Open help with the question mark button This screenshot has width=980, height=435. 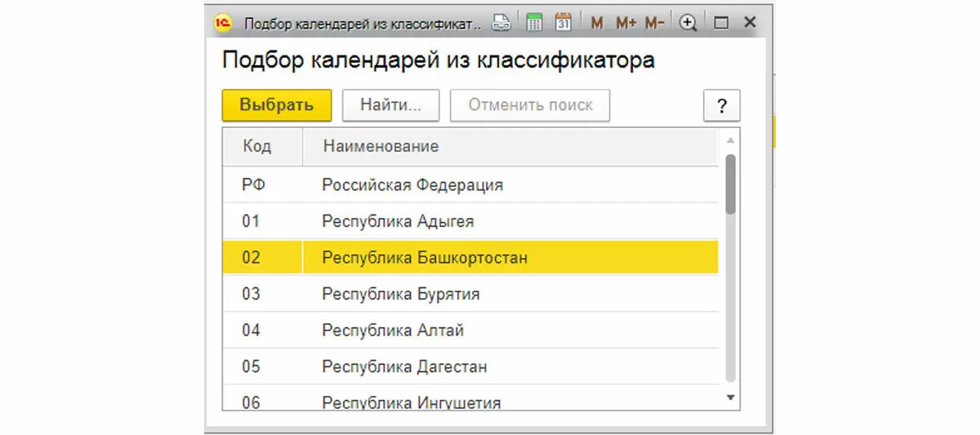tap(721, 106)
